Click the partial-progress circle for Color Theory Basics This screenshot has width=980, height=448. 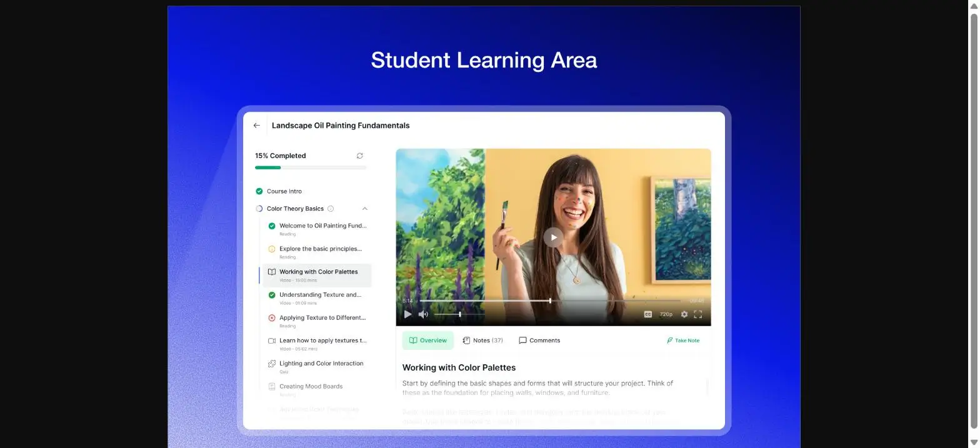pyautogui.click(x=259, y=209)
